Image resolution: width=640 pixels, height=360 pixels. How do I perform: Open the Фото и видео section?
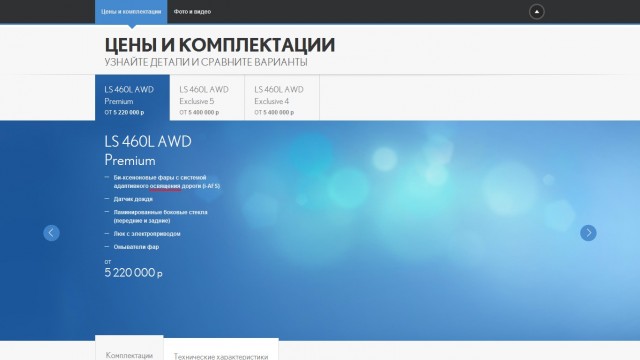click(192, 12)
